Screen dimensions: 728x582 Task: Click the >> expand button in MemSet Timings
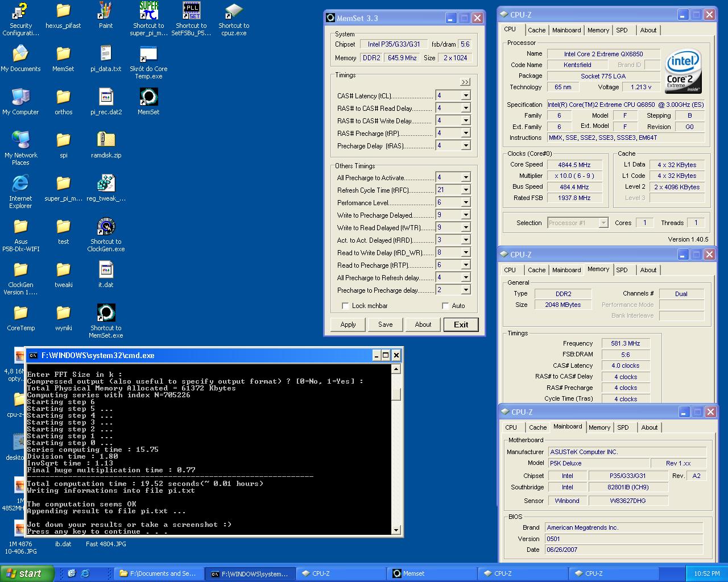coord(465,82)
